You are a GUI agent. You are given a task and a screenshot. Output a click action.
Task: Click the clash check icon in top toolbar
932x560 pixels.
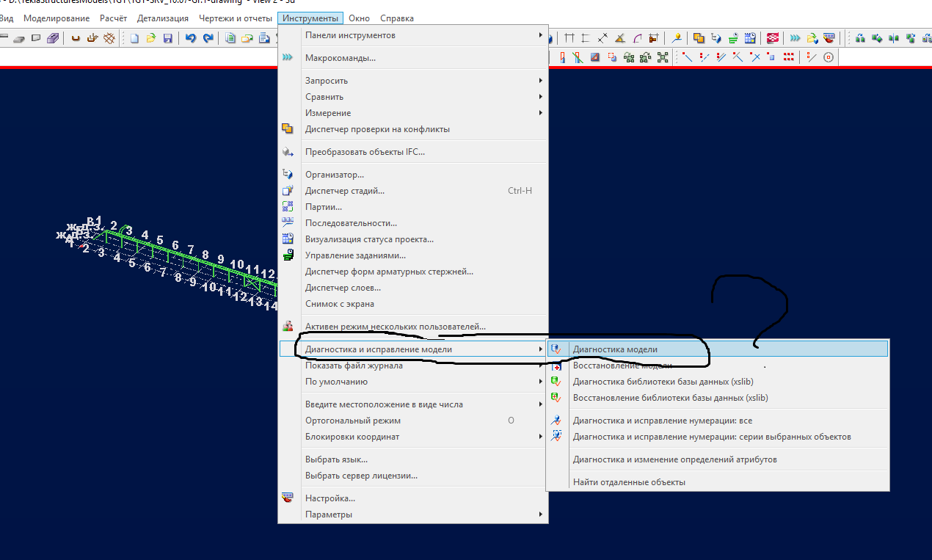[699, 38]
